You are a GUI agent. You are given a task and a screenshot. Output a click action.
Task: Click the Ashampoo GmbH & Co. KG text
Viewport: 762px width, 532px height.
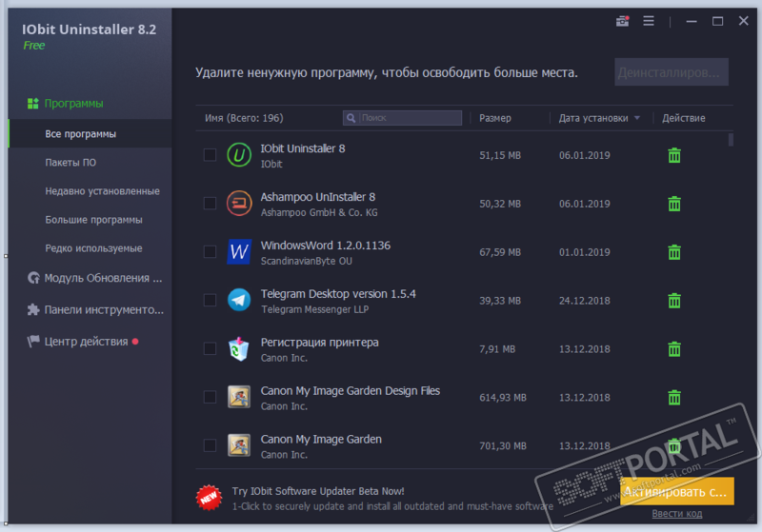click(319, 212)
